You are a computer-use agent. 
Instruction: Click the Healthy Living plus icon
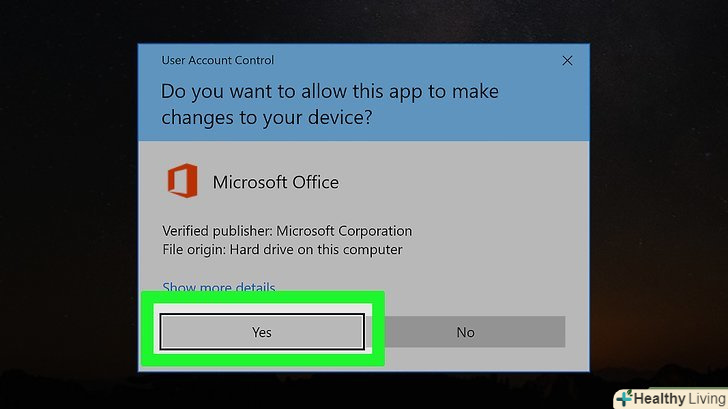pyautogui.click(x=624, y=398)
